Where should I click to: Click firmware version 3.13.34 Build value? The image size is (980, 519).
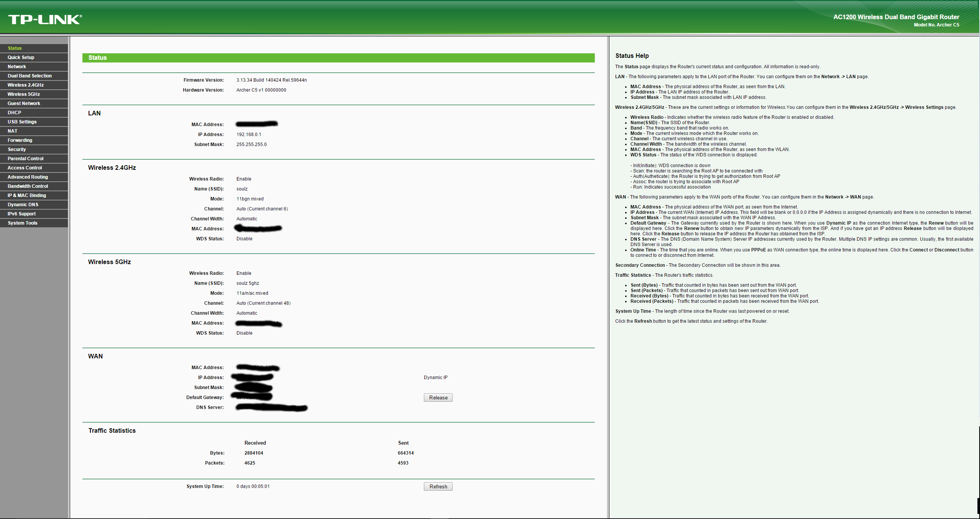point(271,80)
